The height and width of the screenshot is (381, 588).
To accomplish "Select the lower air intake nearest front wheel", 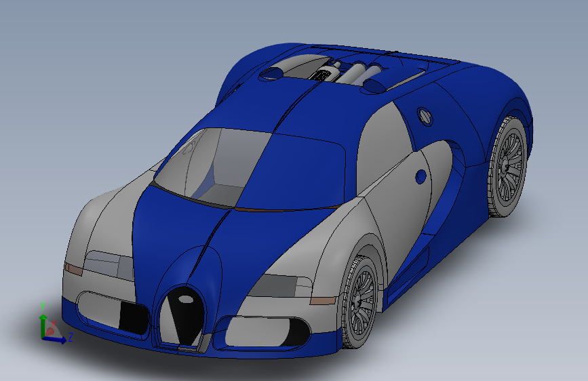I will [x=262, y=332].
